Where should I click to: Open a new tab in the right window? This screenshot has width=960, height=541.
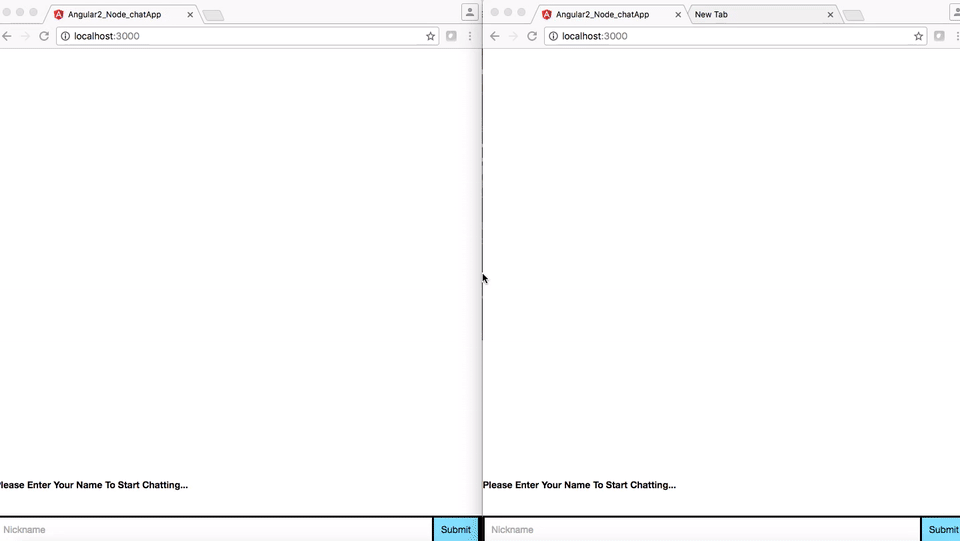(853, 15)
